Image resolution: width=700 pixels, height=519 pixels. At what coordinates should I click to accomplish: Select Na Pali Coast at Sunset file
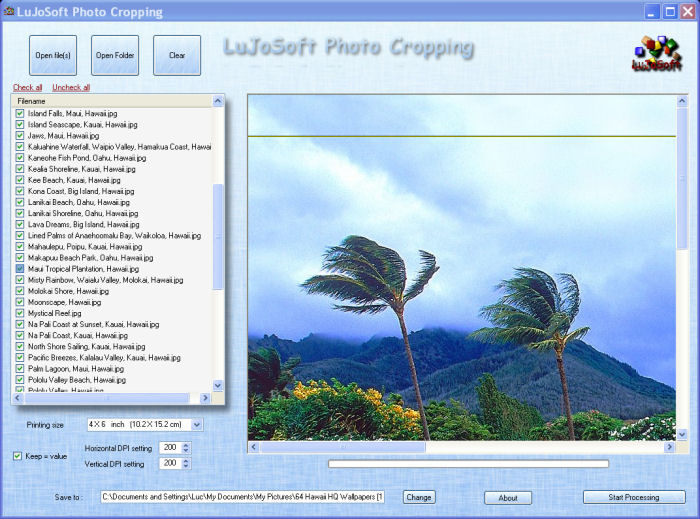click(x=93, y=324)
